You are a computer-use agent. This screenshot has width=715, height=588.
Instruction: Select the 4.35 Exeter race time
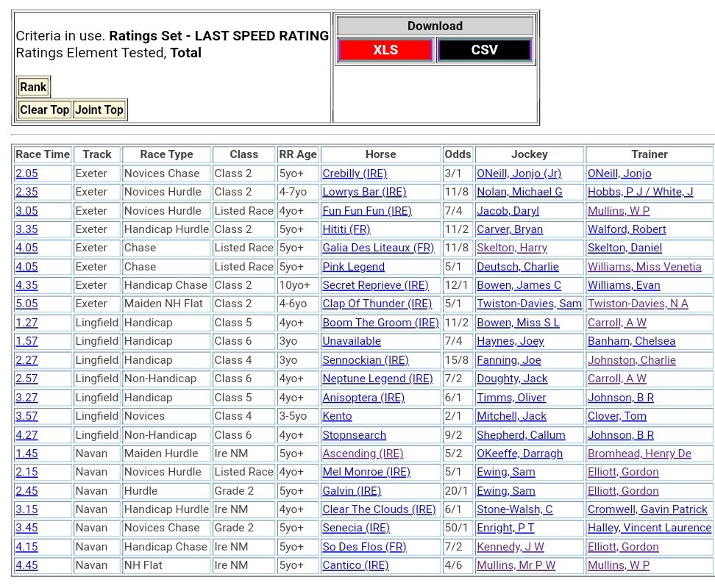[26, 285]
